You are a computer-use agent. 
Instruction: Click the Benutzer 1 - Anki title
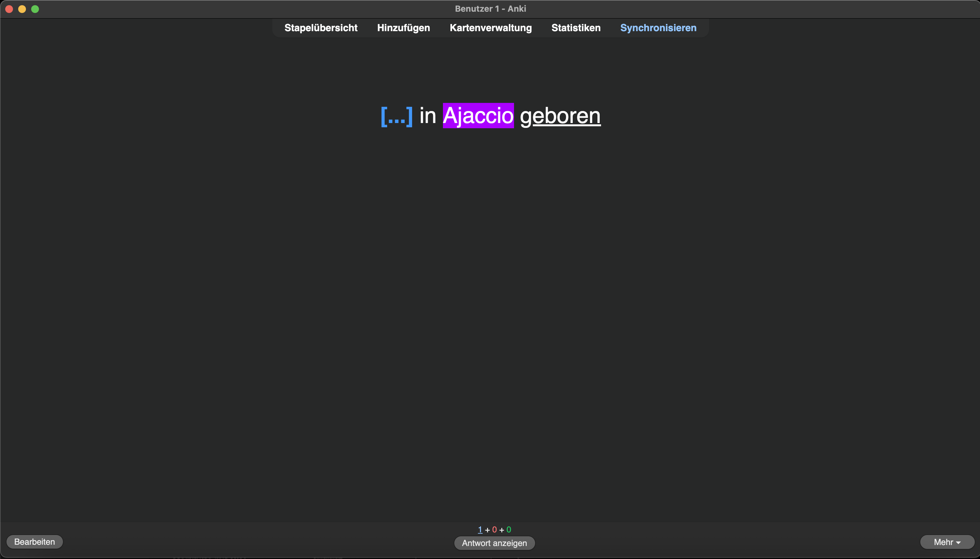pyautogui.click(x=490, y=8)
